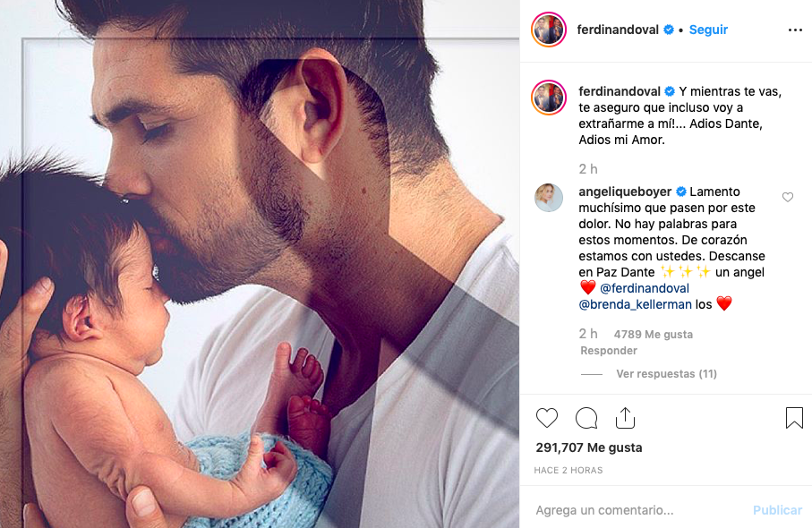Expand Ver respuestas (11) replies
812x528 pixels.
pyautogui.click(x=666, y=374)
